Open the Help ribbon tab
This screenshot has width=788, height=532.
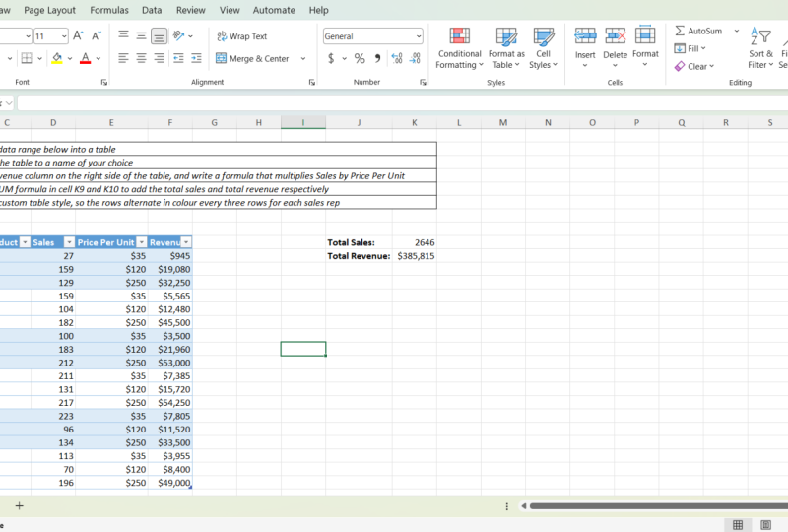[318, 10]
